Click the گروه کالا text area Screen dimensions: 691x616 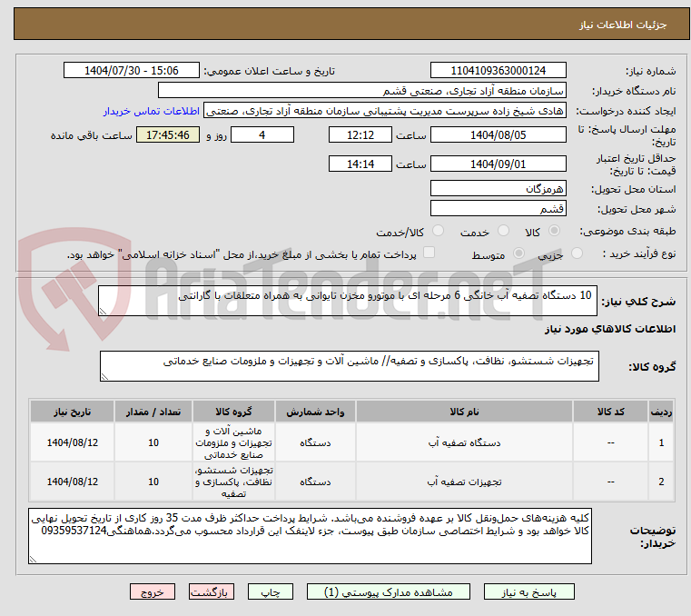(348, 367)
